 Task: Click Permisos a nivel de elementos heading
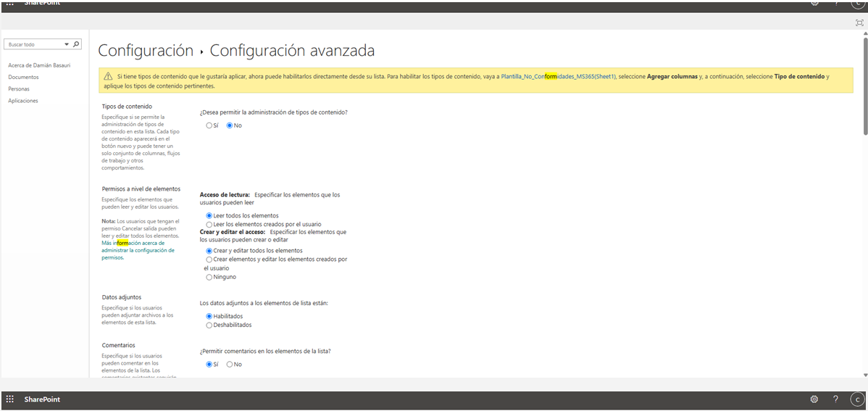[x=141, y=189]
